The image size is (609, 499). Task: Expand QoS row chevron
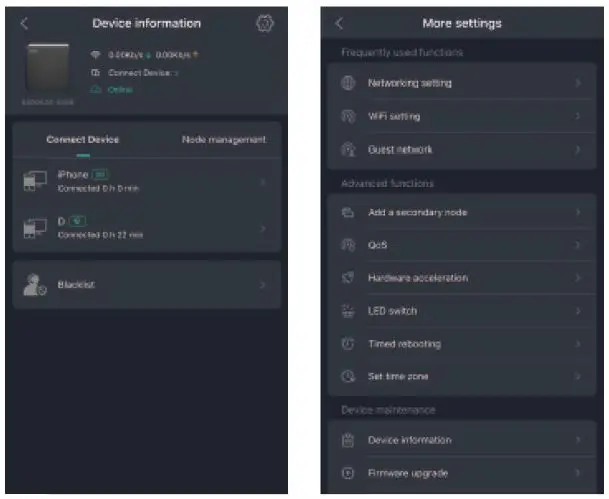click(x=578, y=245)
